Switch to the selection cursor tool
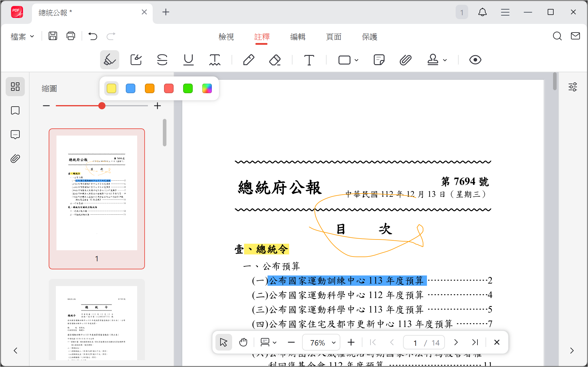Image resolution: width=588 pixels, height=367 pixels. pos(223,342)
